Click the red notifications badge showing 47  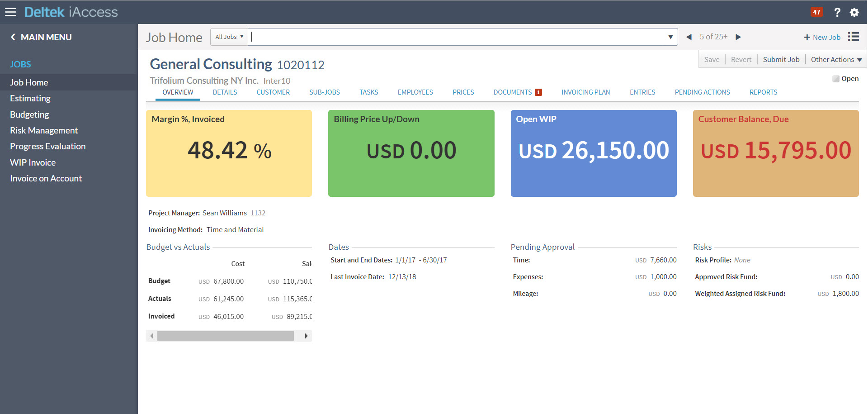click(816, 12)
